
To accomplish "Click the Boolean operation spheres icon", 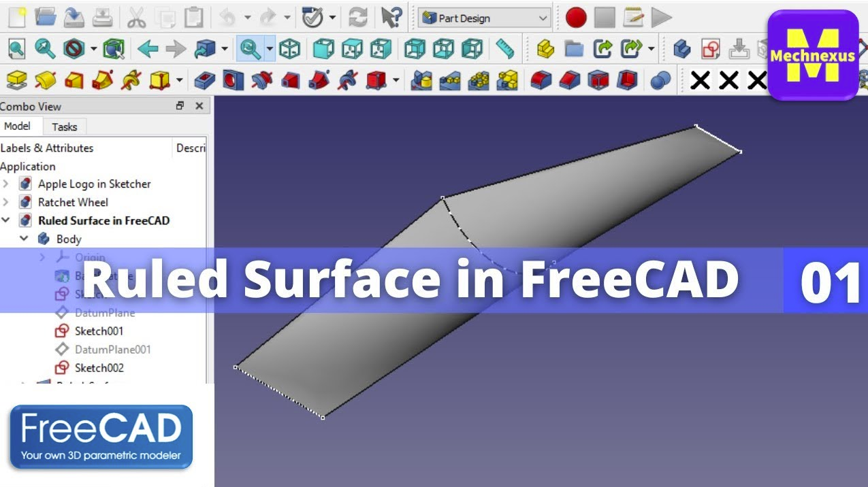I will (660, 81).
